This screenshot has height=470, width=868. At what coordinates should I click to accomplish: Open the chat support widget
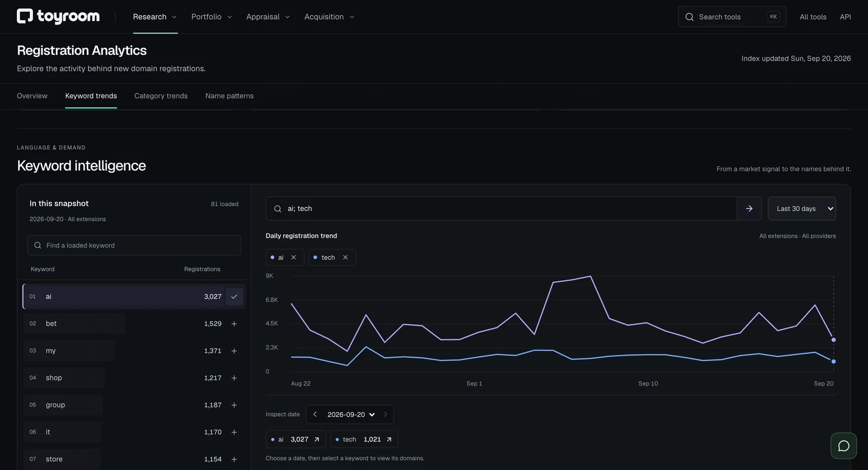click(x=844, y=446)
